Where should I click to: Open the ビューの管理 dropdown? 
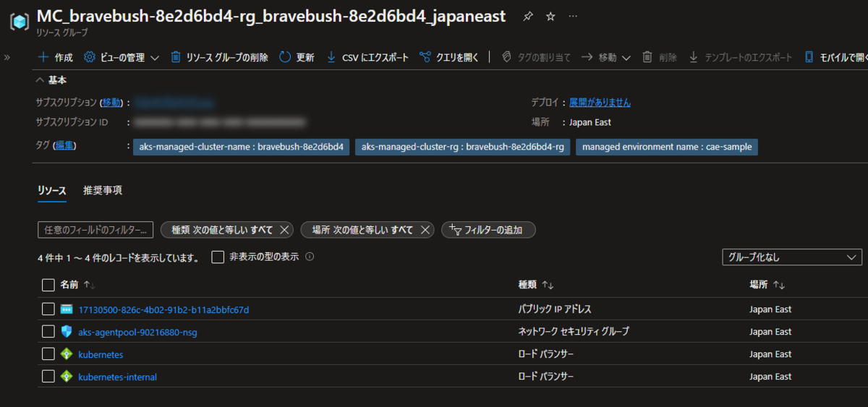point(122,57)
